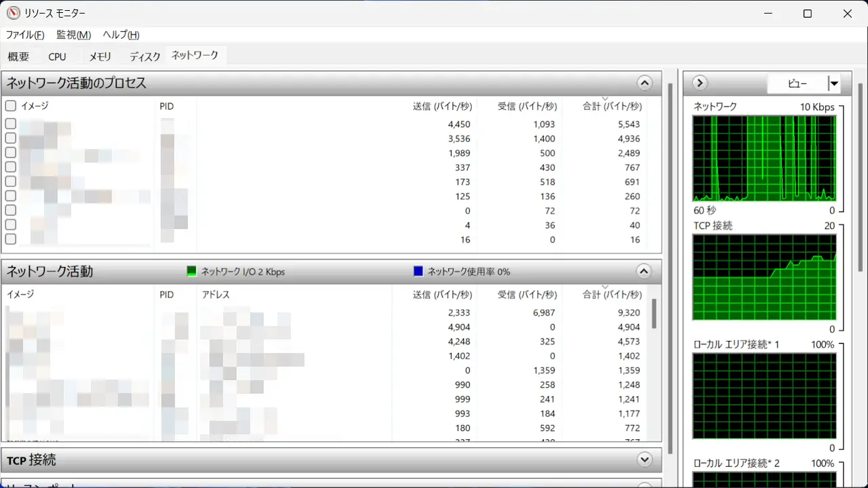
Task: Click the blue ネットワーク使用率 legend swatch
Action: tap(418, 272)
